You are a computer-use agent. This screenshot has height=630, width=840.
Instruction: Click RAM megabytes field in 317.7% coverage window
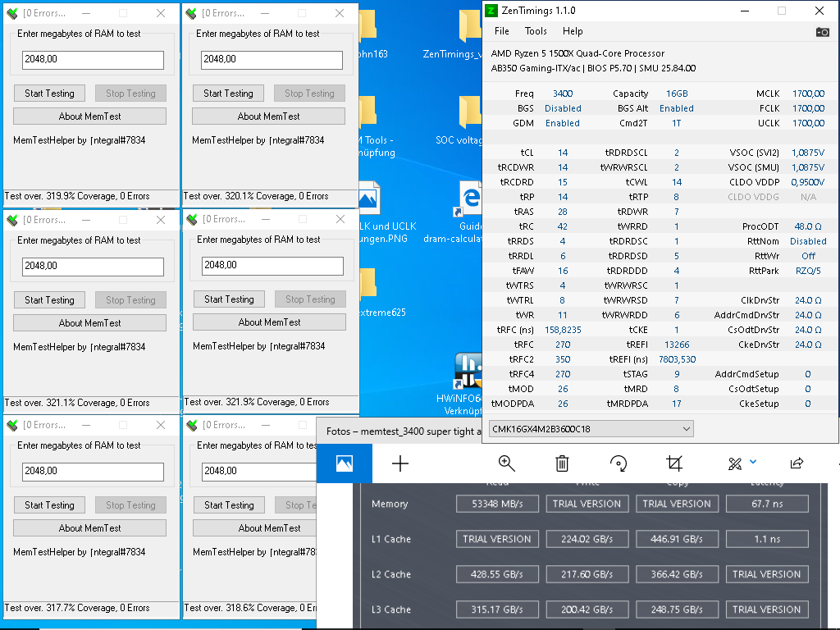(x=93, y=471)
